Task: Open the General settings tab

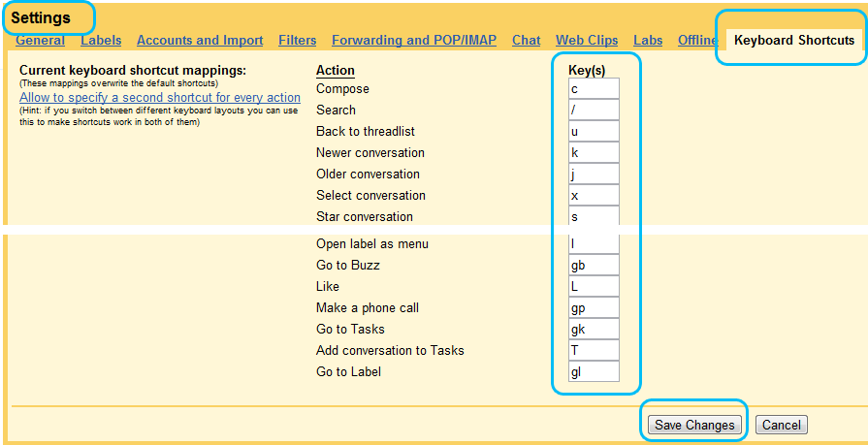Action: point(40,41)
